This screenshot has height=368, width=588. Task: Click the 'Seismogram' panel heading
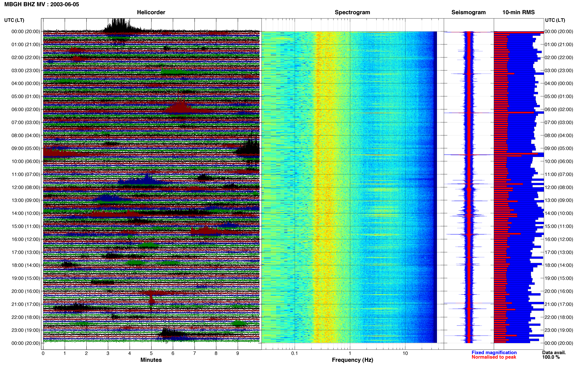[x=468, y=12]
